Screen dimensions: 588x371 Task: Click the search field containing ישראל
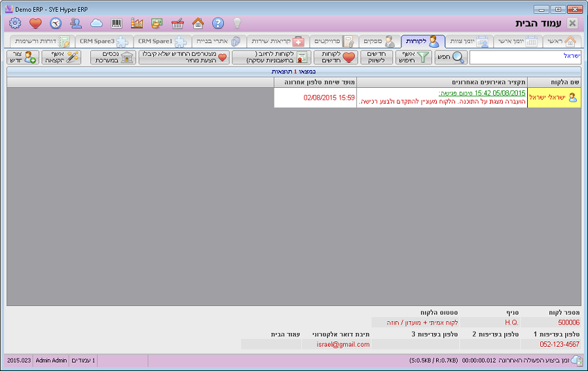pos(525,58)
